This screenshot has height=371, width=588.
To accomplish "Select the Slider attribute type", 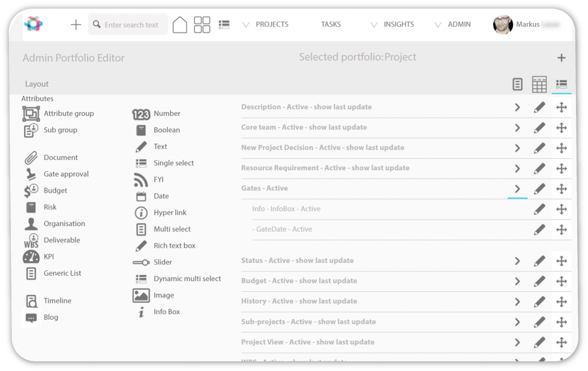I will 162,262.
